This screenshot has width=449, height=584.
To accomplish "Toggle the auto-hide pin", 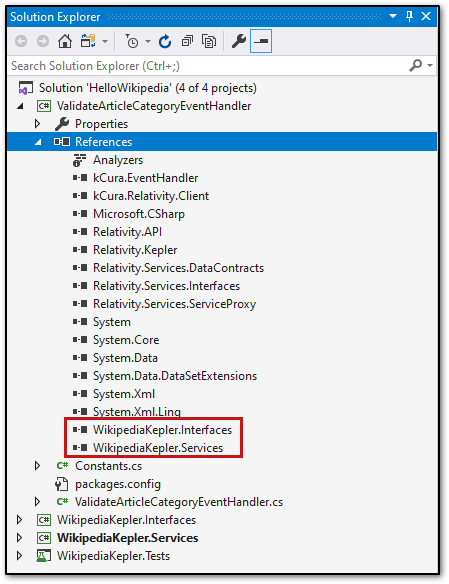I will (x=410, y=16).
